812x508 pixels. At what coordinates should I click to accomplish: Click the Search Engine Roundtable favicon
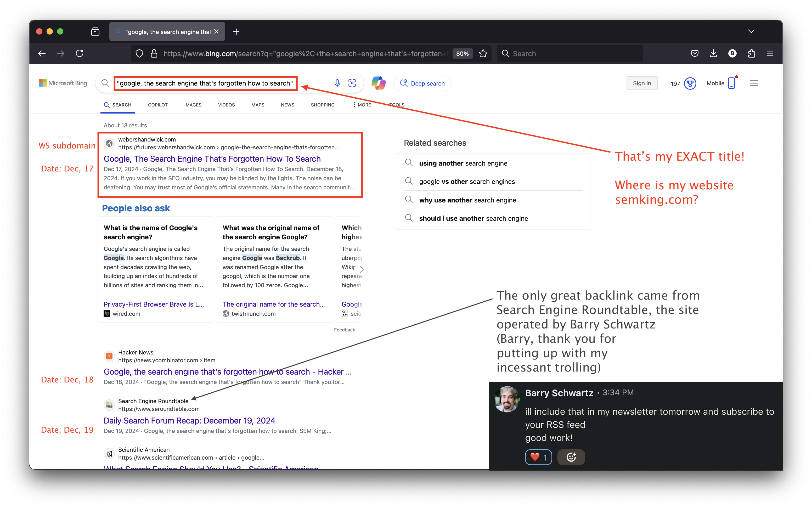[x=109, y=405]
